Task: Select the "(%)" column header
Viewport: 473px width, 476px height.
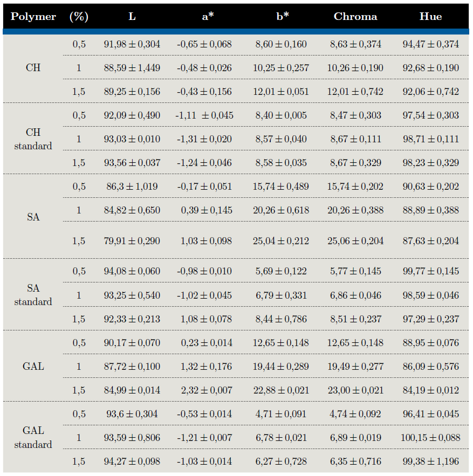Action: [x=79, y=17]
